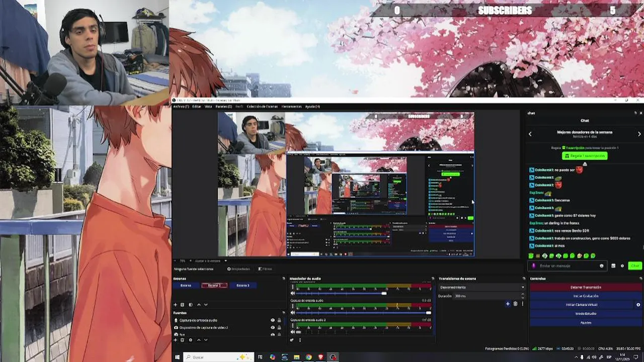Screen dimensions: 644x362
Task: Remove the selected scene with trash icon
Action: pyautogui.click(x=182, y=305)
